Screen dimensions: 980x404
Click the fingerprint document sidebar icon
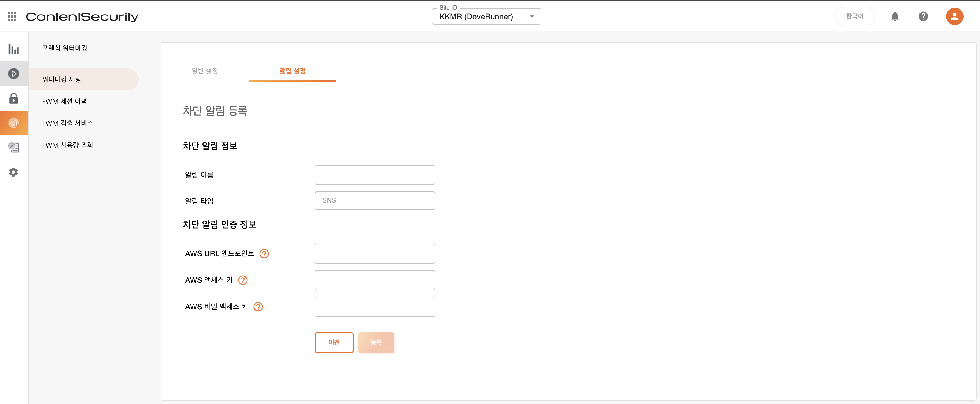tap(14, 147)
